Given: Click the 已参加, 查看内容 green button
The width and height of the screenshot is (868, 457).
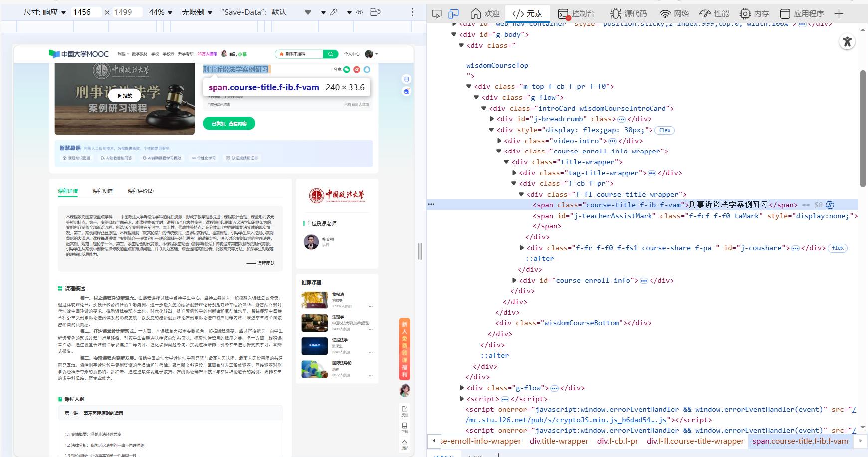Looking at the screenshot, I should click(x=229, y=123).
